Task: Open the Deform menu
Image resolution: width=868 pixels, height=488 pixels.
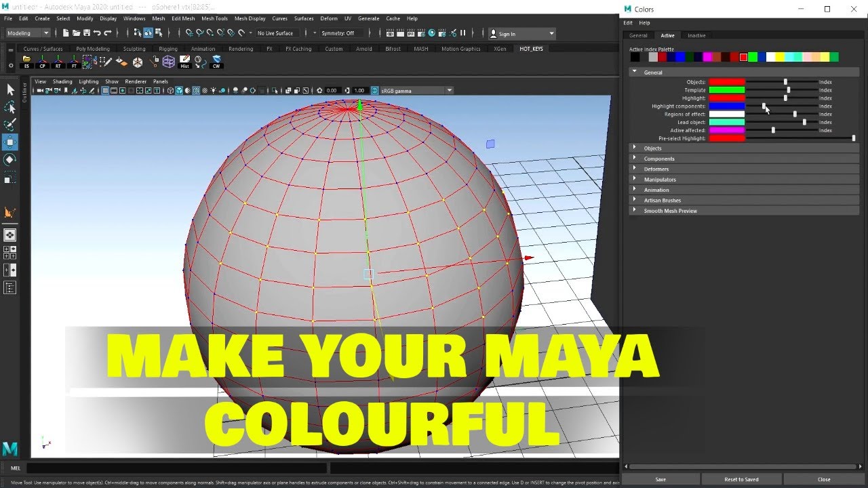Action: [329, 18]
